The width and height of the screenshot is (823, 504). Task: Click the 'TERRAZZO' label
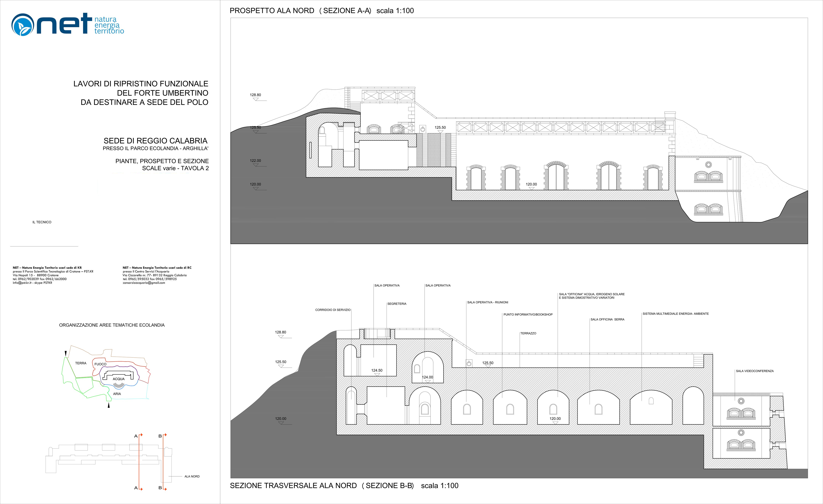[528, 333]
